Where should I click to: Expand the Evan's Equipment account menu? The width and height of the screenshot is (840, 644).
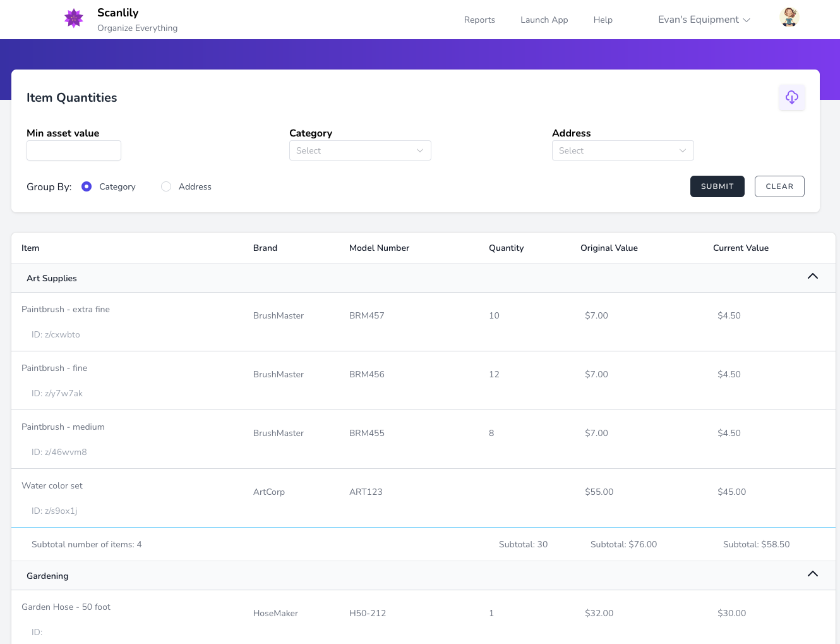tap(704, 20)
